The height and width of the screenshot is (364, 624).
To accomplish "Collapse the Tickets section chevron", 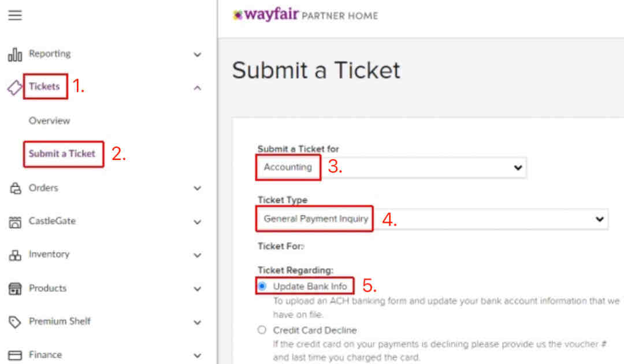I will point(198,88).
